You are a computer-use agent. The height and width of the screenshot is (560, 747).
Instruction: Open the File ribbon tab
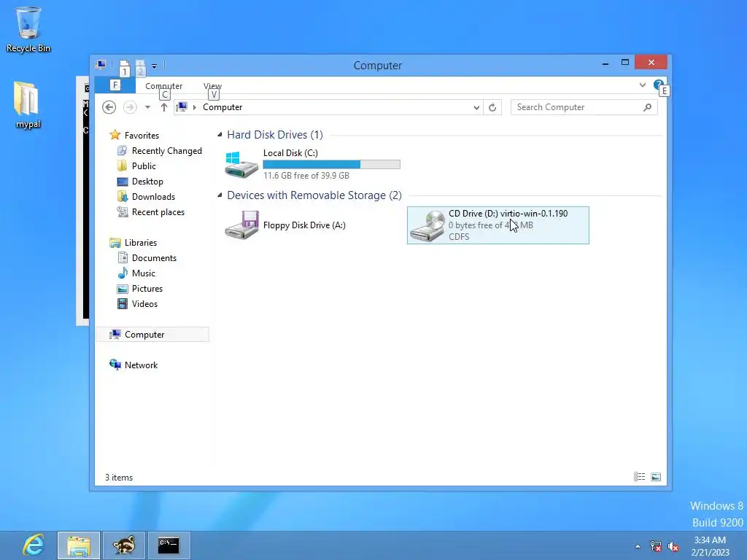(115, 85)
